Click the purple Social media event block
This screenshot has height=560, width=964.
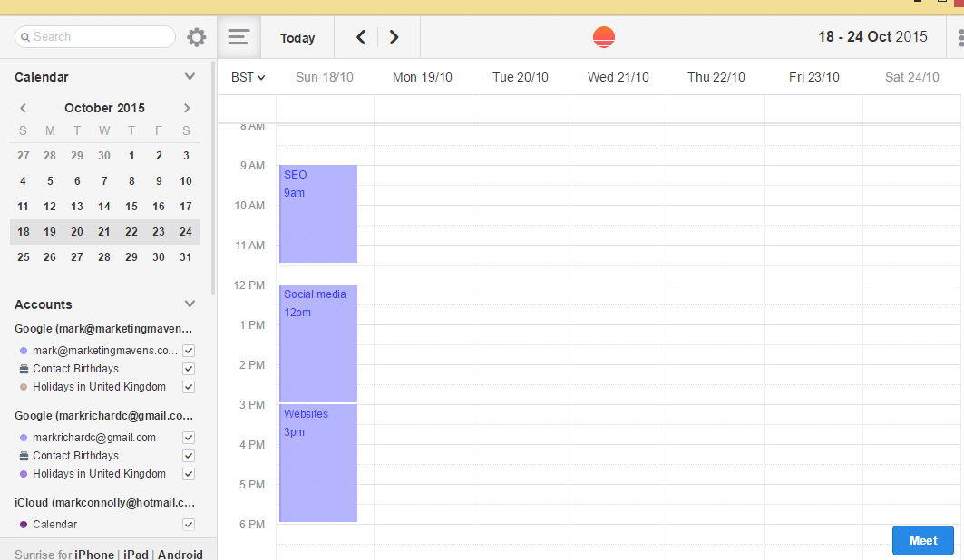tap(318, 343)
